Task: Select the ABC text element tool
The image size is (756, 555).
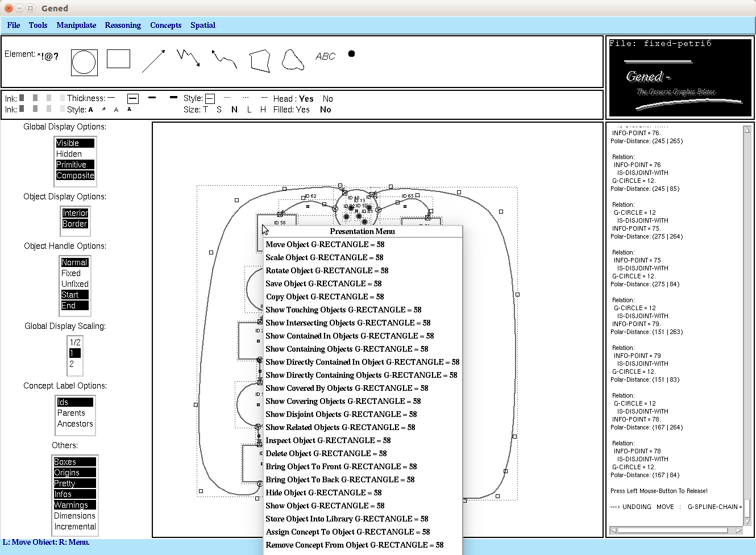Action: point(326,56)
